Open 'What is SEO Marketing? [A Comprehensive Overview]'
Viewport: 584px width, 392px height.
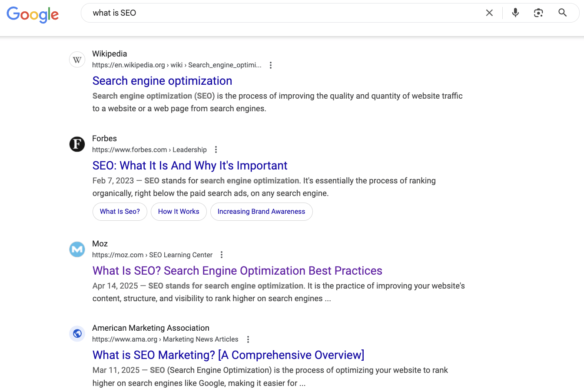point(229,355)
